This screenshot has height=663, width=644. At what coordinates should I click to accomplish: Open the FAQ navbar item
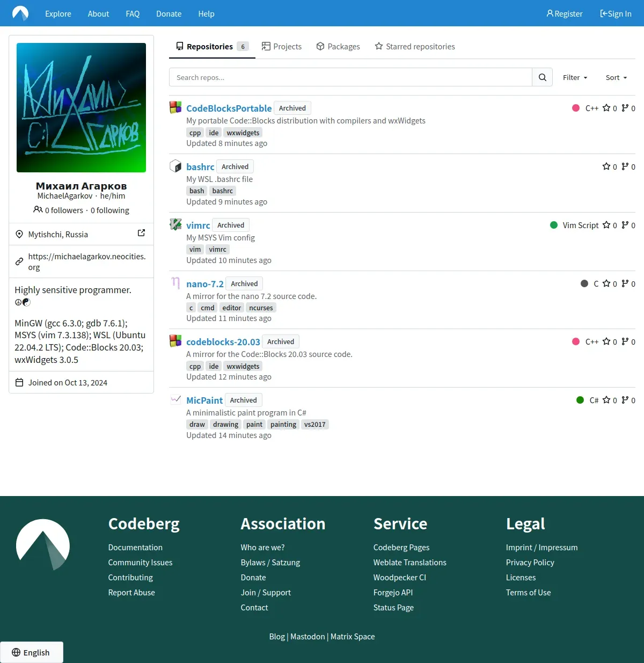coord(133,13)
